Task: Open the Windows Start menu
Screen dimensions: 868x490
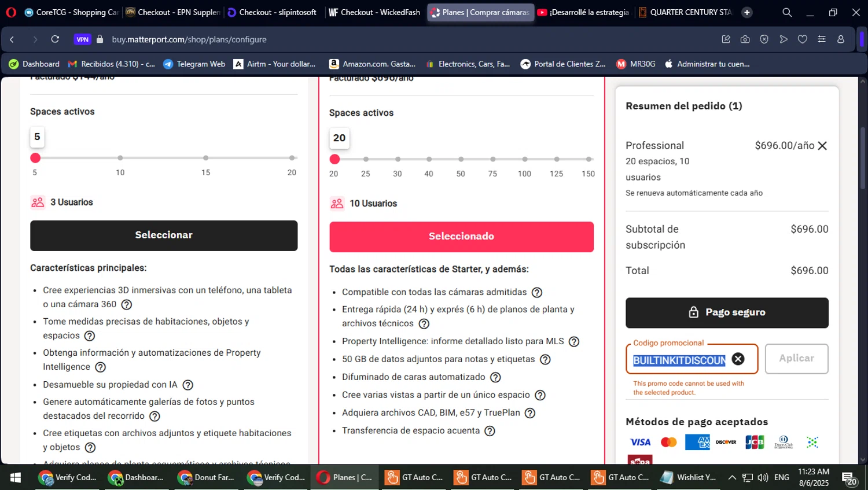Action: 16,478
